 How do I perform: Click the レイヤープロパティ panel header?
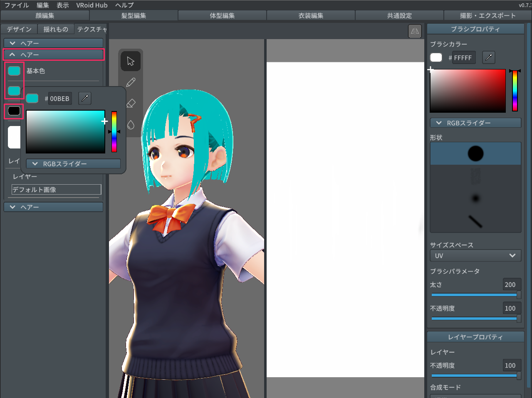pyautogui.click(x=475, y=337)
